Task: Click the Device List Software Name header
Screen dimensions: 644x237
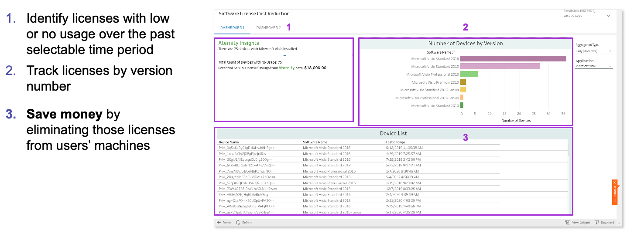Action: click(x=315, y=142)
